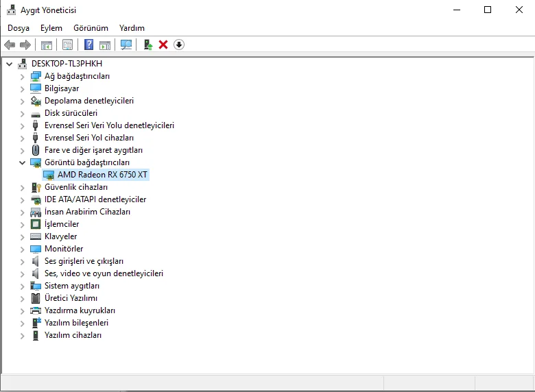
Task: Click the blue Help question mark icon
Action: coord(88,45)
